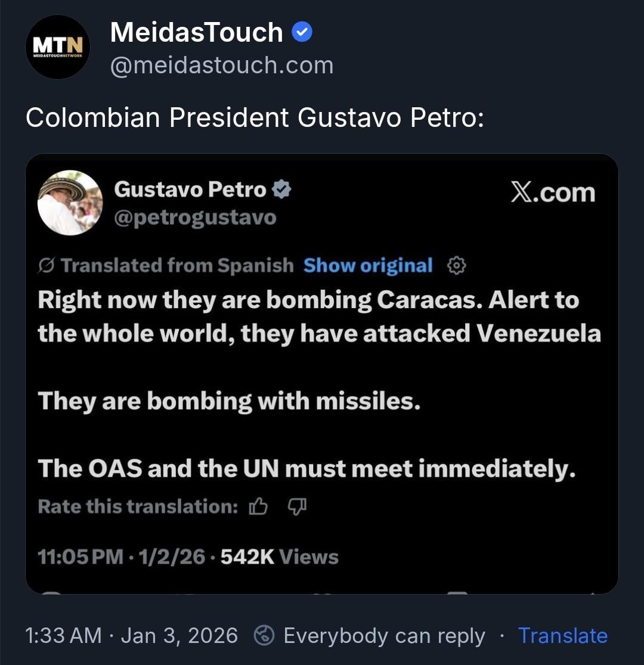The width and height of the screenshot is (644, 665).
Task: Click the translation icon before 'Translated from Spanish'
Action: tap(46, 266)
